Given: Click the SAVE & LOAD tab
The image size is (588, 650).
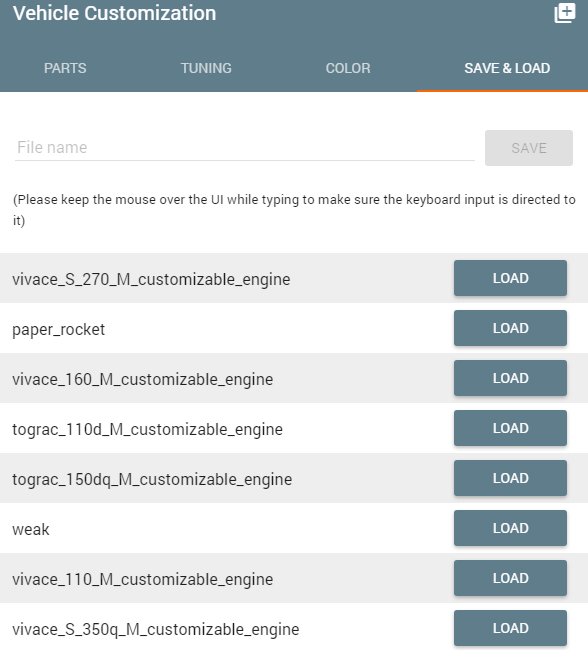Looking at the screenshot, I should coord(507,68).
